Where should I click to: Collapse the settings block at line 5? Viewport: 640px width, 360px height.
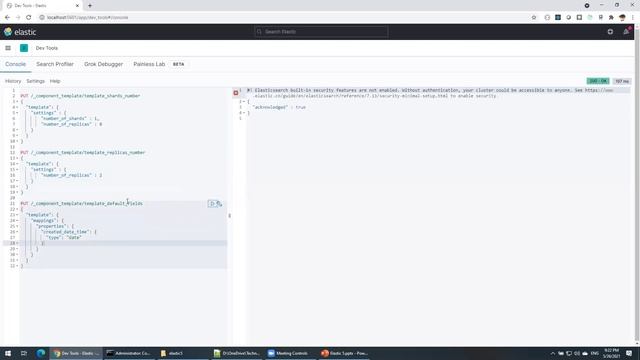pyautogui.click(x=17, y=113)
